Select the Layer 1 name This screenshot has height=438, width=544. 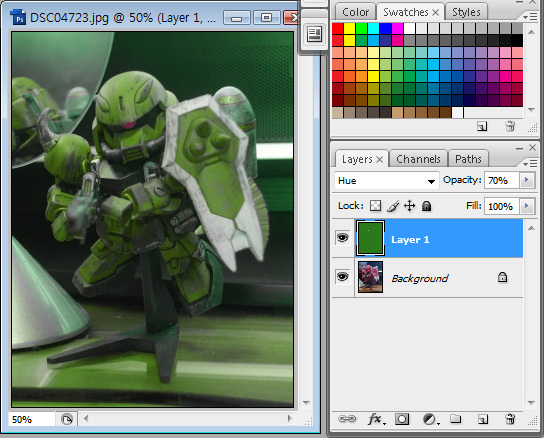pos(410,239)
